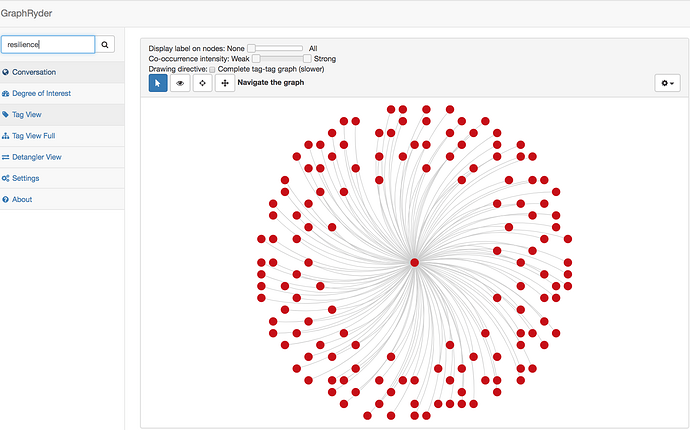The image size is (690, 430).
Task: Focus the search field containing resilience
Action: pos(48,44)
